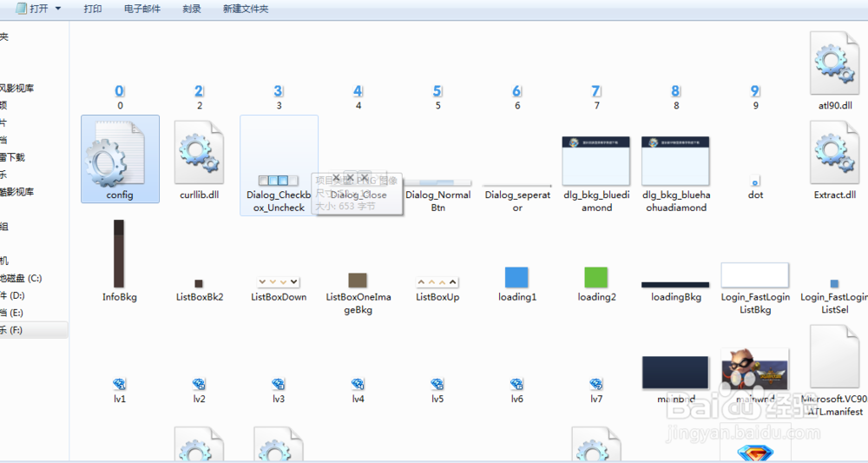
Task: Select the mainbnd dark image thumbnail
Action: pos(675,372)
